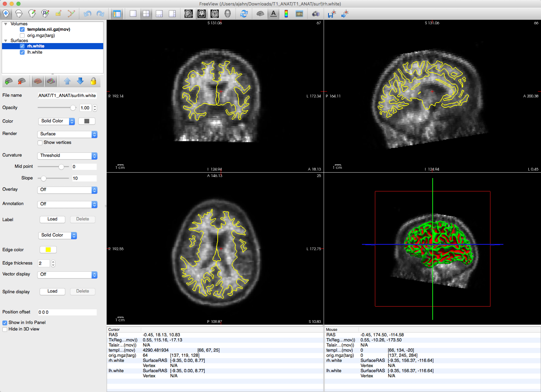Toggle the control panel visibility icon
This screenshot has width=541, height=392.
click(x=117, y=14)
